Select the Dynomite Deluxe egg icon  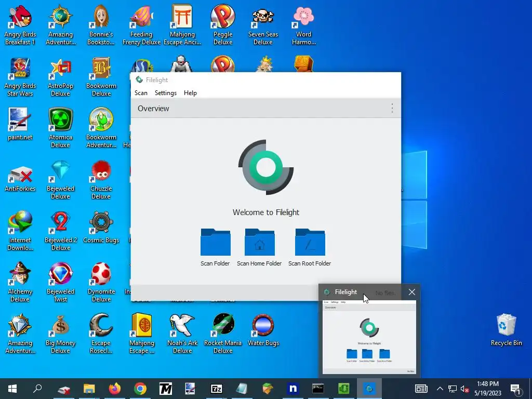[x=101, y=282]
